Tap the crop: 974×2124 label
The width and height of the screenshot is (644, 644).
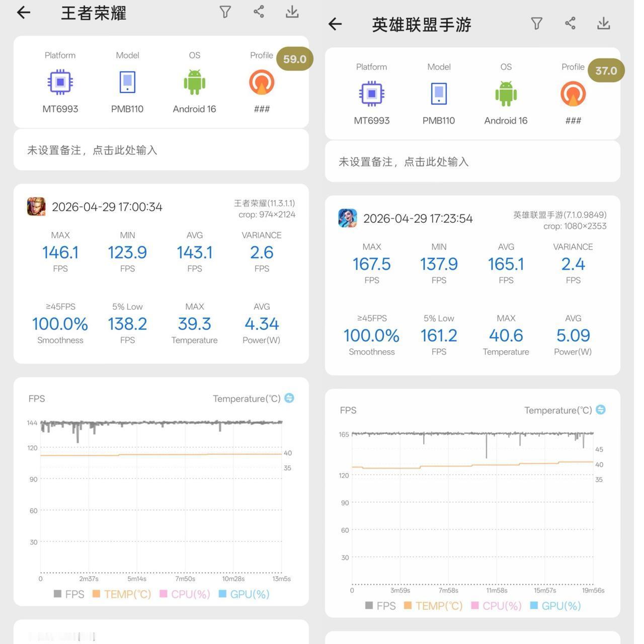pyautogui.click(x=267, y=215)
